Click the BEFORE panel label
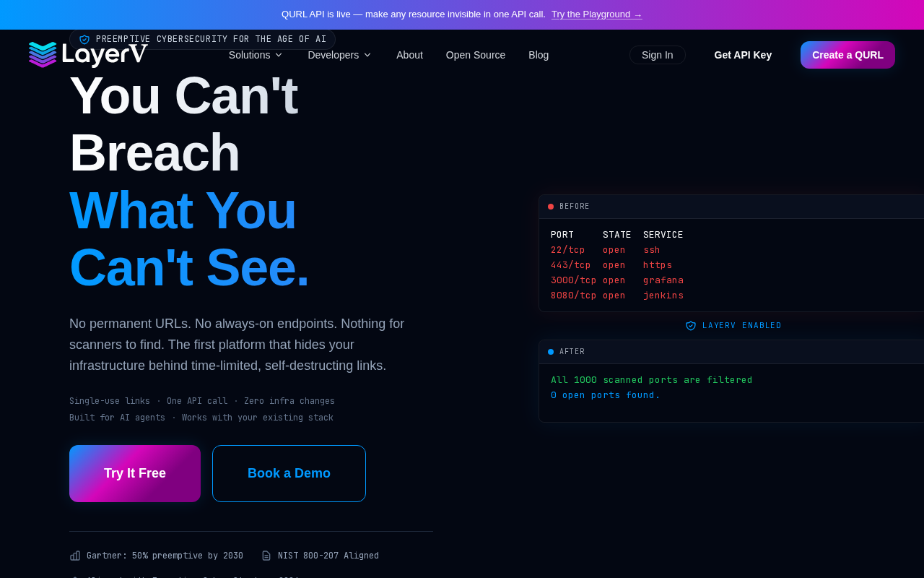The height and width of the screenshot is (578, 924). [575, 207]
